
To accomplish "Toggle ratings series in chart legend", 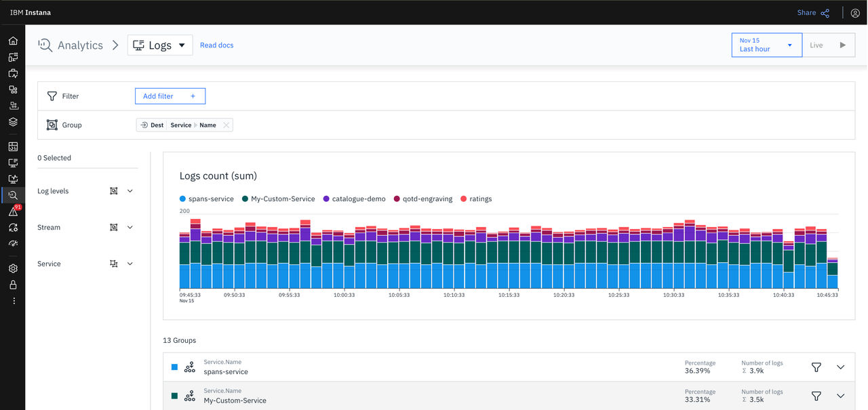I will tap(476, 199).
